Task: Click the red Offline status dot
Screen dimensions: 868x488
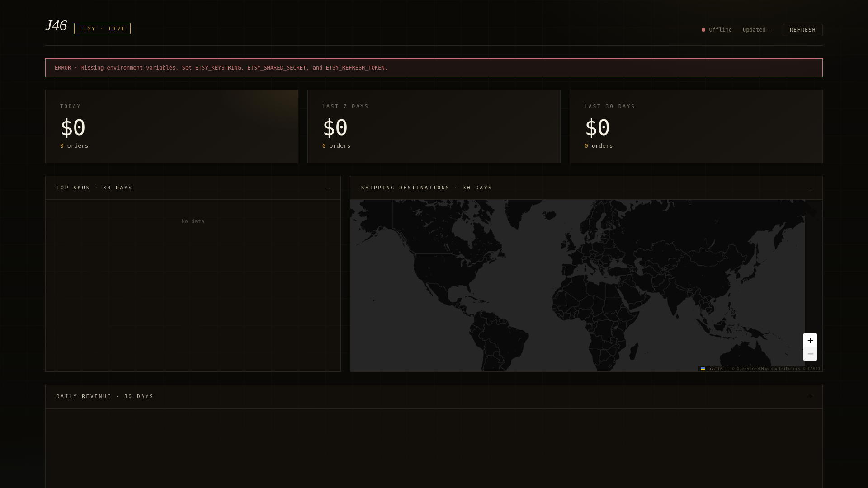Action: (703, 30)
